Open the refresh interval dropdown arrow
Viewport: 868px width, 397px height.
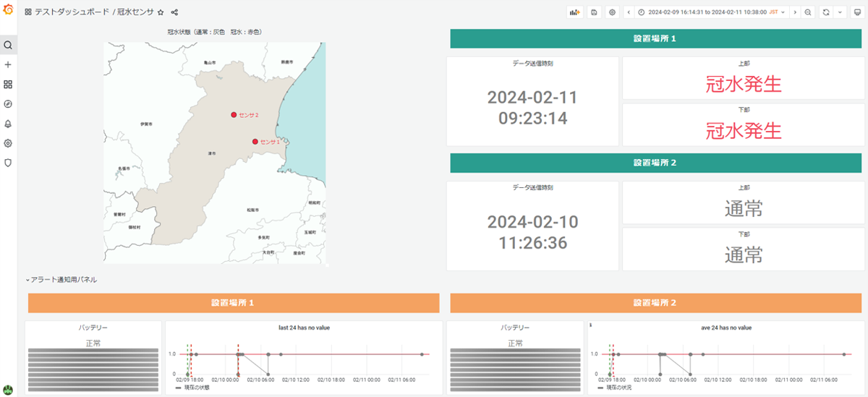coord(840,12)
